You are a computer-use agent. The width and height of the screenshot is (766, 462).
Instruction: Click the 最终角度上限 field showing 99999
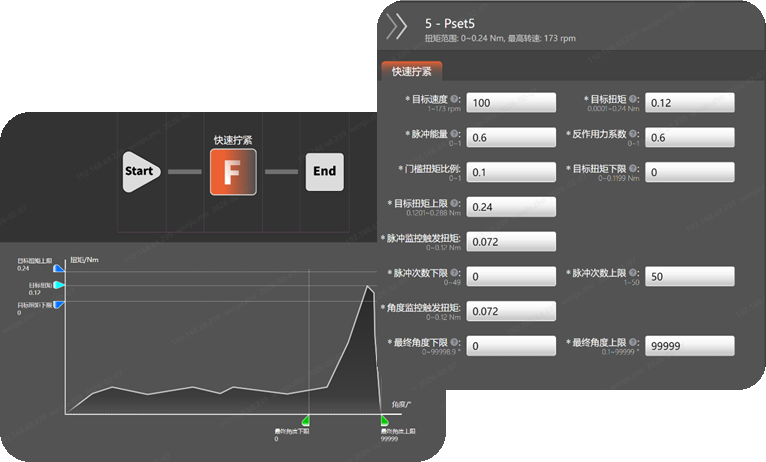(689, 346)
